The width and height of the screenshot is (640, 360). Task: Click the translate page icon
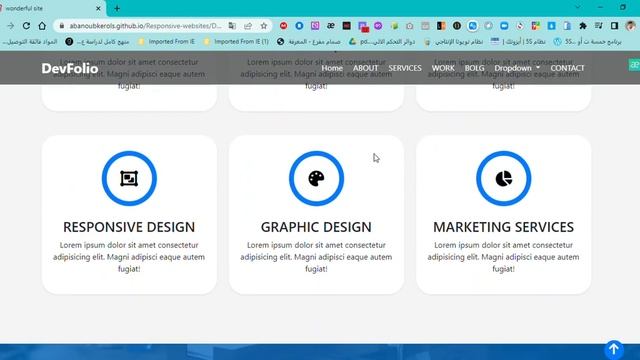tap(232, 26)
